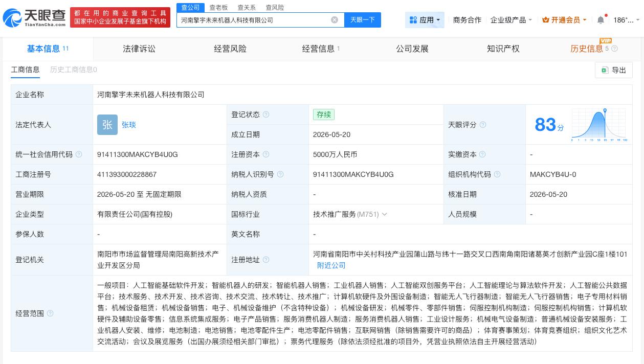Select the 历史工商信息0 sub-tab
The image size is (644, 364).
point(74,70)
